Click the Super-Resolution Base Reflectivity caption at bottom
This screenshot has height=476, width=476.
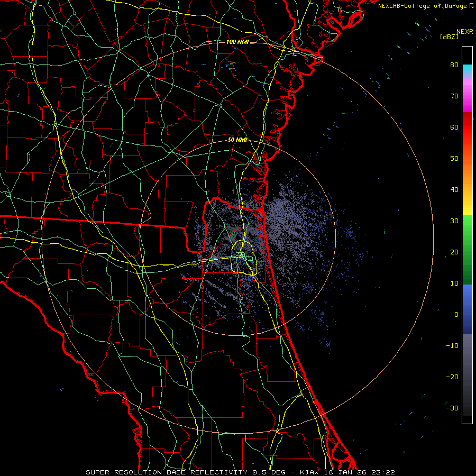coord(241,472)
